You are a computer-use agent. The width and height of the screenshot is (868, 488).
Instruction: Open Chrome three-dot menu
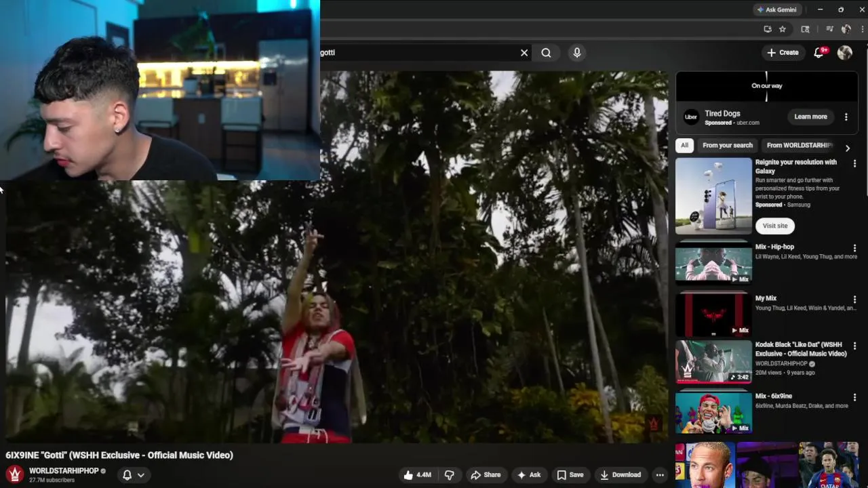[862, 29]
